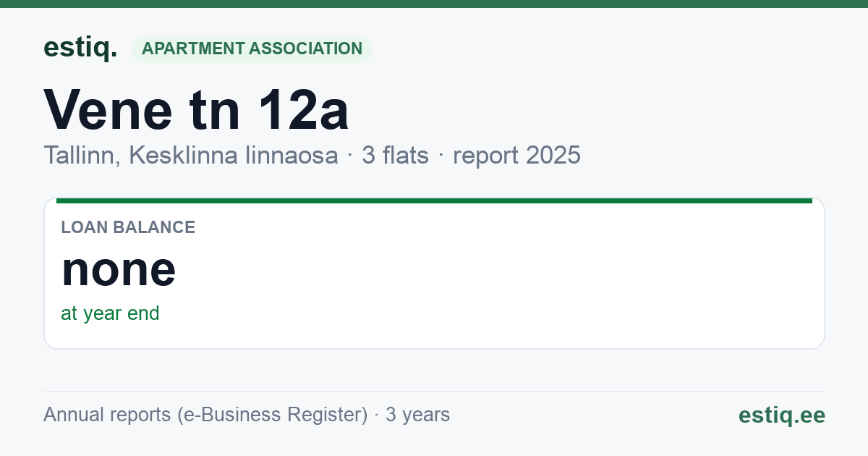Open the loan balance card
The height and width of the screenshot is (456, 868).
pyautogui.click(x=434, y=274)
